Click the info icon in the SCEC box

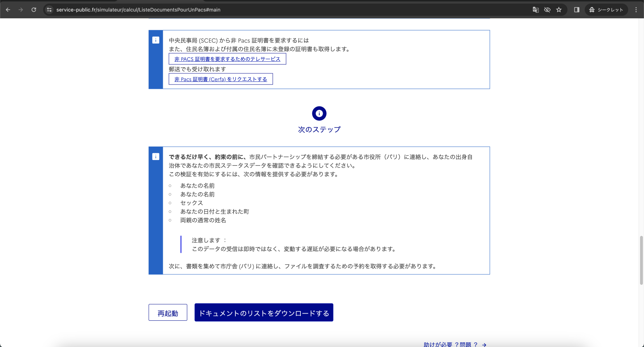156,40
